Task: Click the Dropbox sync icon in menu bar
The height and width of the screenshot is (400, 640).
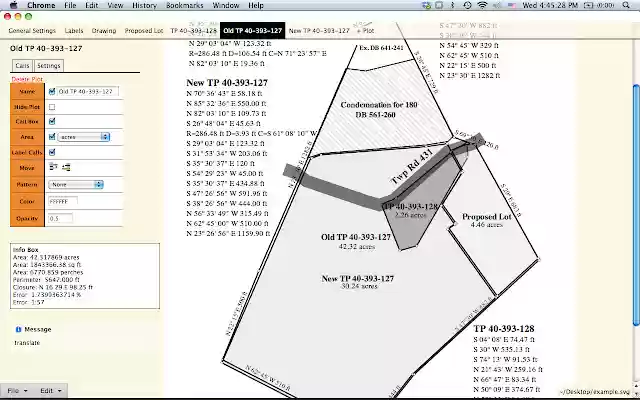Action: click(x=426, y=5)
